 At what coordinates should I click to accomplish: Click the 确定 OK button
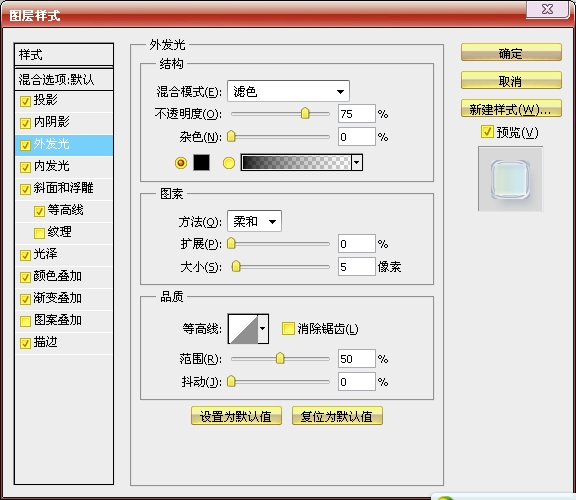pos(511,53)
